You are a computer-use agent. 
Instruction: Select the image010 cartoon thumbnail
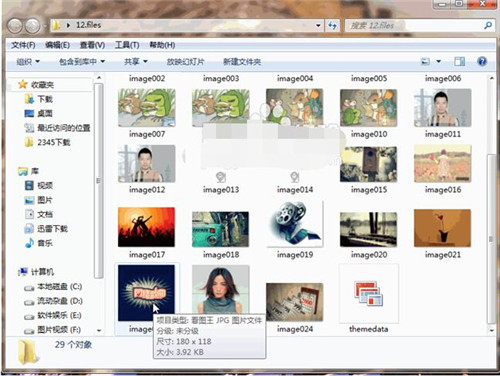coord(369,108)
